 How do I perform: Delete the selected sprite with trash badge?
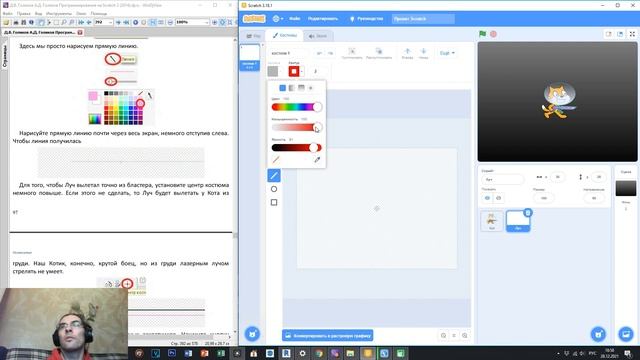coord(528,213)
